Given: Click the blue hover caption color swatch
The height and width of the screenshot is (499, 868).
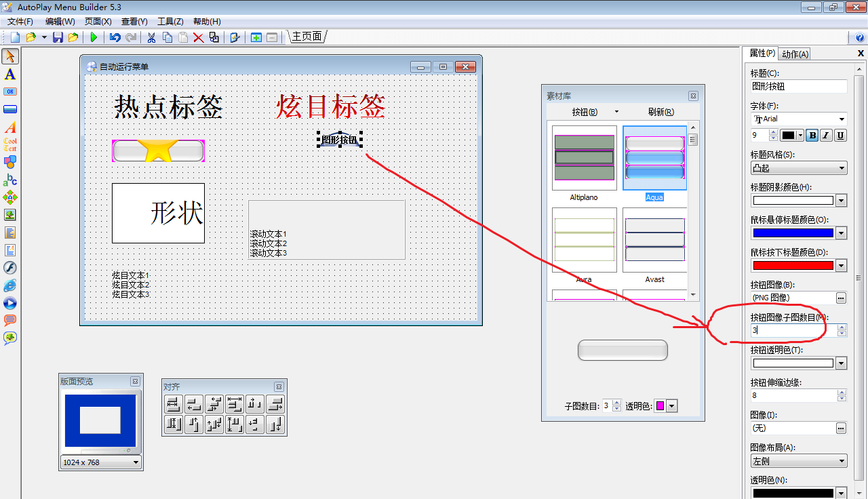Looking at the screenshot, I should coord(793,233).
